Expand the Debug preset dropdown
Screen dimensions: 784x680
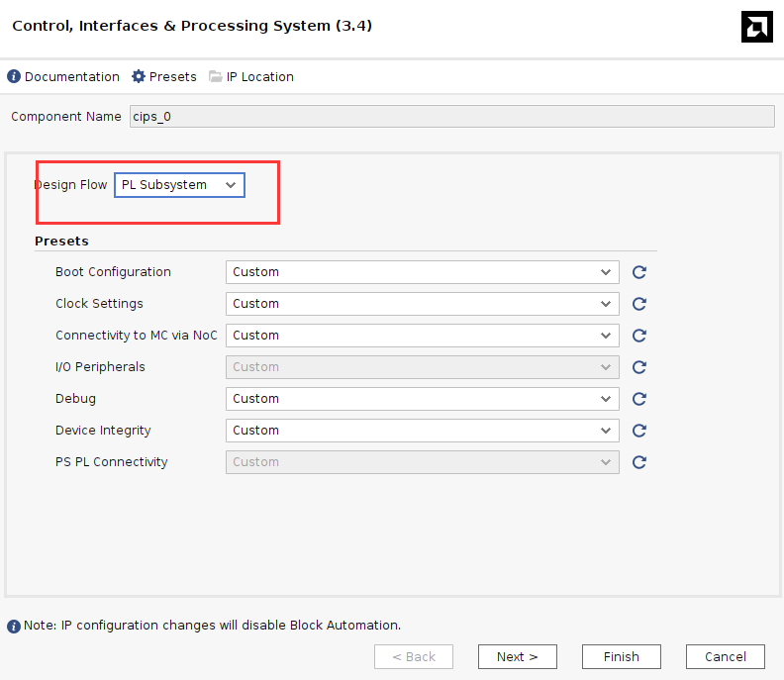tap(422, 399)
